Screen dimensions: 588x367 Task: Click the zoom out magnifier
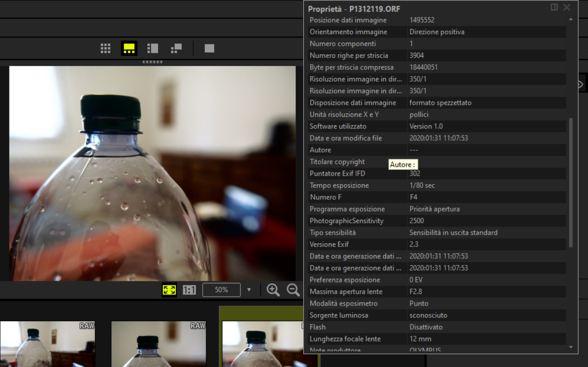(293, 290)
